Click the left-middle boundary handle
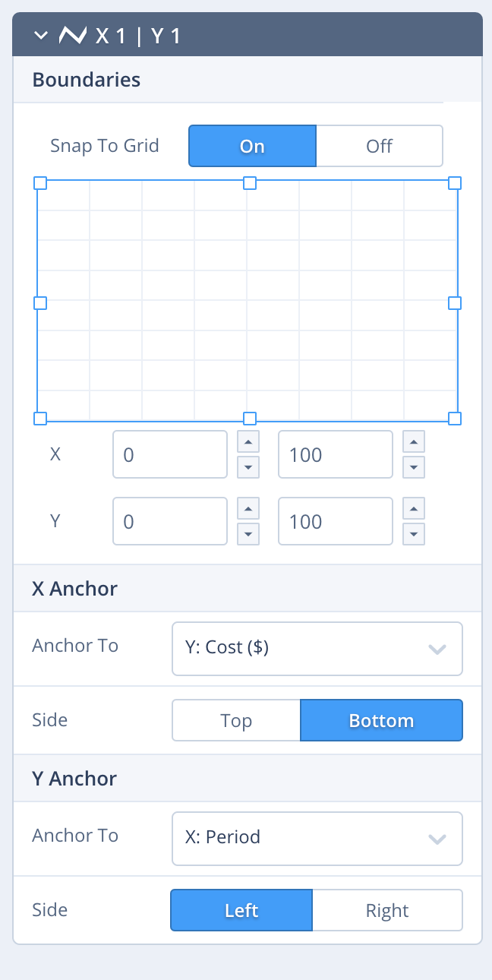Screen dimensions: 492x980 [41, 303]
